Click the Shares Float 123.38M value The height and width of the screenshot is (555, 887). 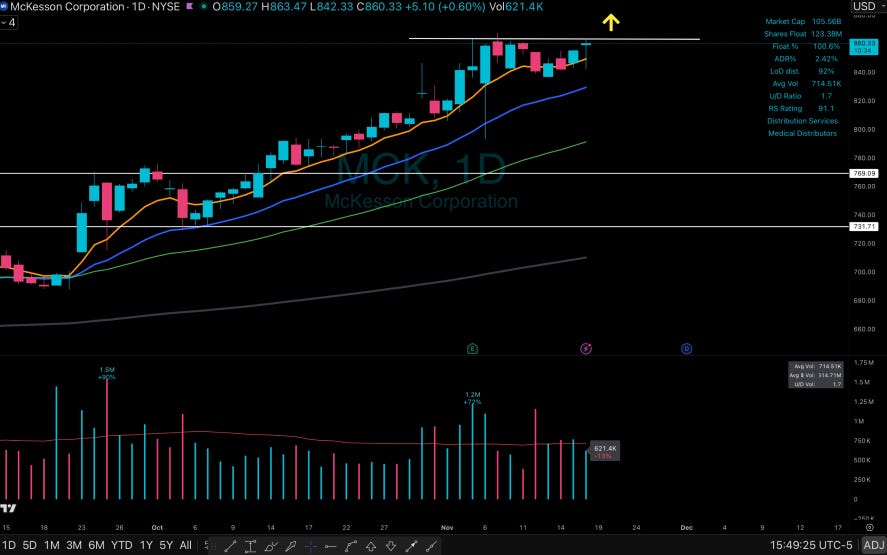click(826, 34)
